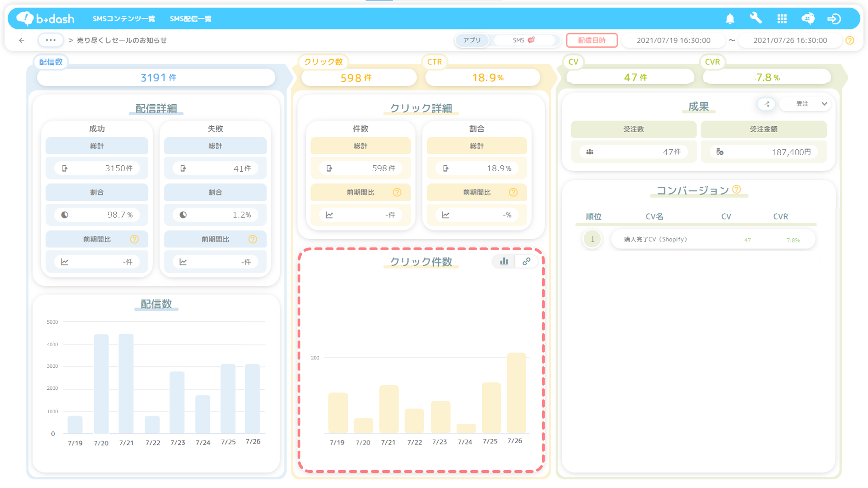Click the start date field 2021/07/19

pos(673,40)
